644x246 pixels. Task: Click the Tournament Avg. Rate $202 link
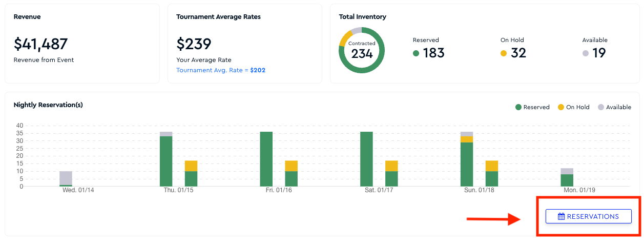(x=221, y=70)
